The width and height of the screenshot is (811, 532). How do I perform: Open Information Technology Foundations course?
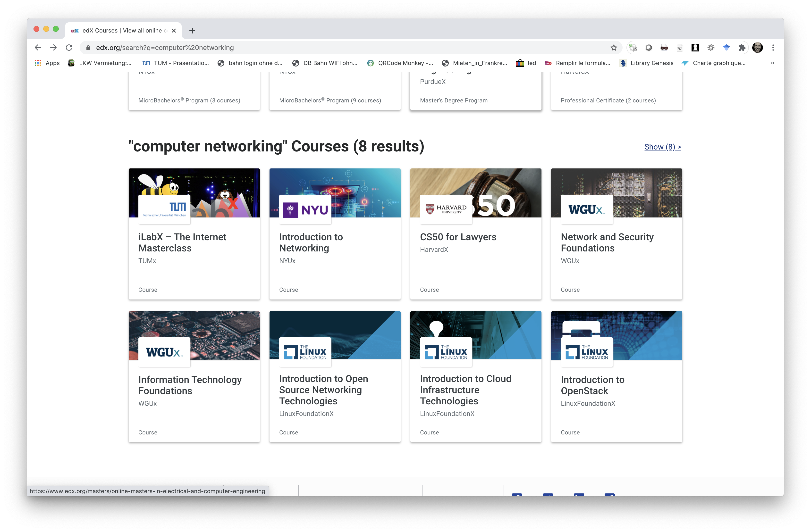[x=194, y=377]
